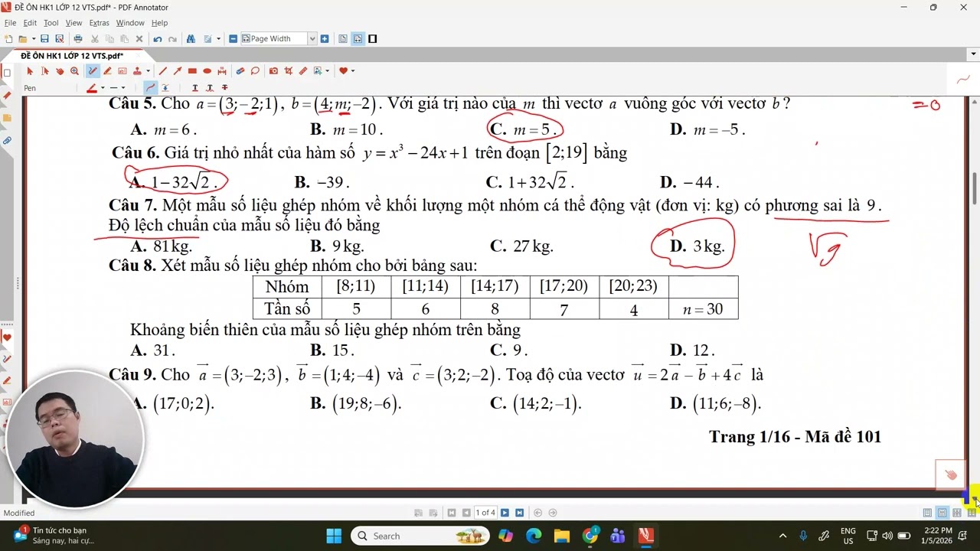Click the Windows Start button
The height and width of the screenshot is (551, 980).
coord(334,536)
